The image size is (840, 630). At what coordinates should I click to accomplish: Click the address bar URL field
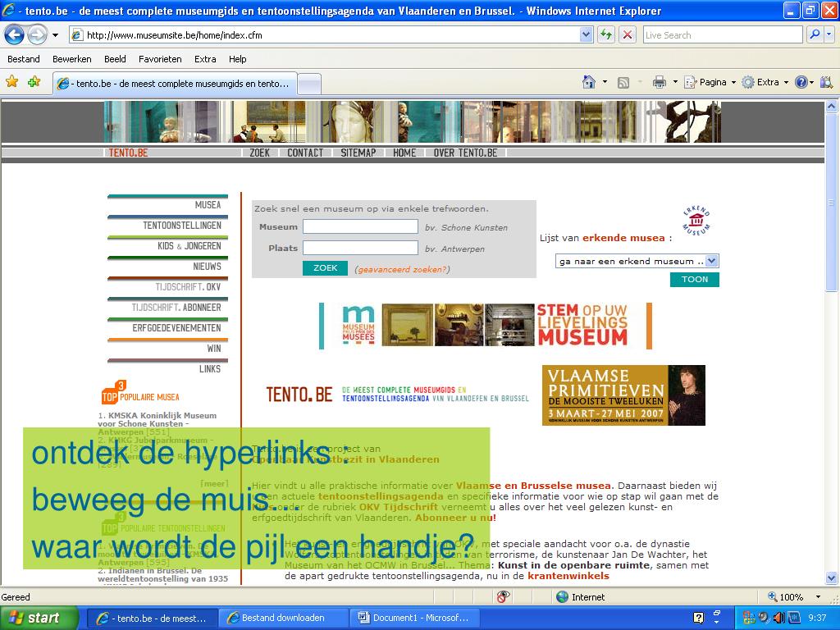[x=324, y=35]
